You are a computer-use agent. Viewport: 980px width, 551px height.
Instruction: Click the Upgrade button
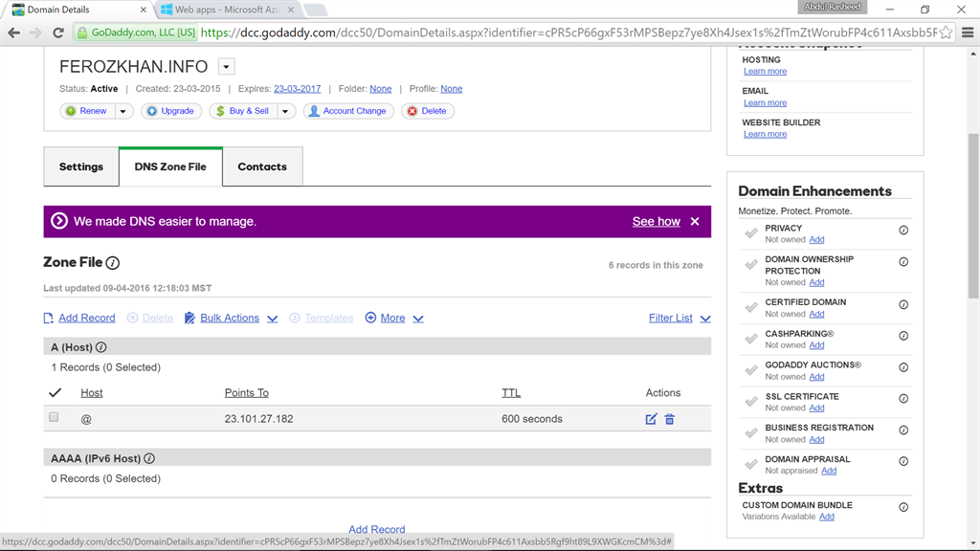coord(170,111)
